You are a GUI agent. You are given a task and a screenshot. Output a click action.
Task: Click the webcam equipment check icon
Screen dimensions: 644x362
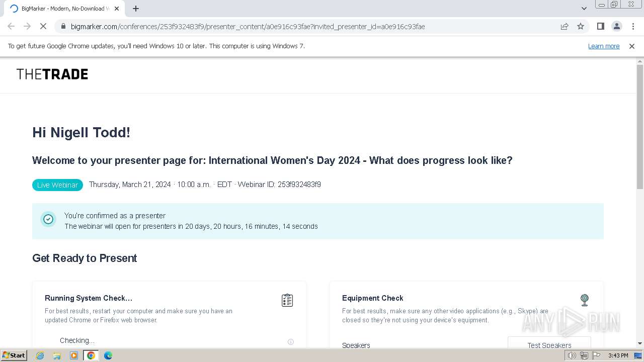pos(584,300)
